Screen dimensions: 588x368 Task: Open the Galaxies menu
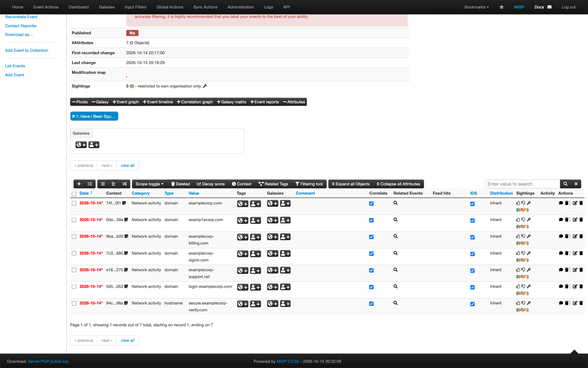click(x=107, y=7)
